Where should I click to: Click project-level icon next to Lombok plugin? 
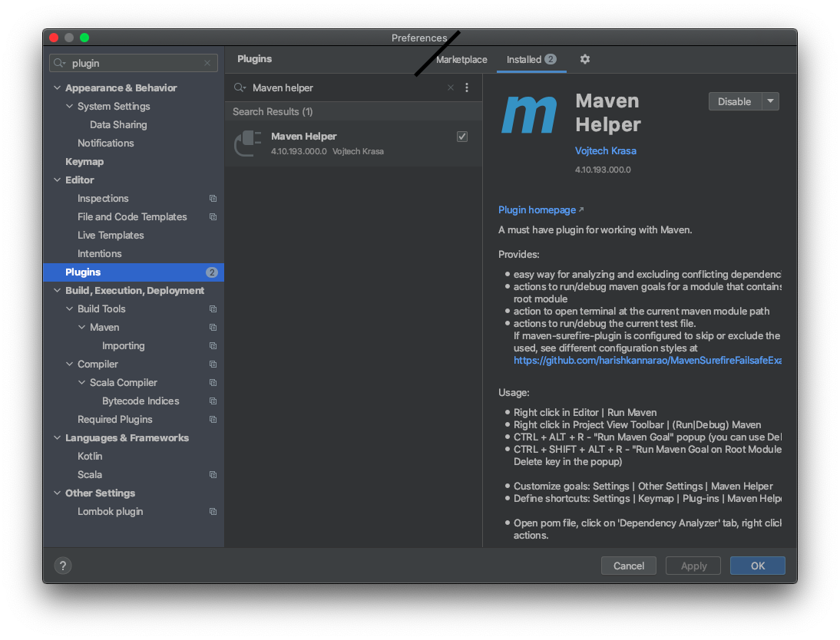pyautogui.click(x=213, y=512)
